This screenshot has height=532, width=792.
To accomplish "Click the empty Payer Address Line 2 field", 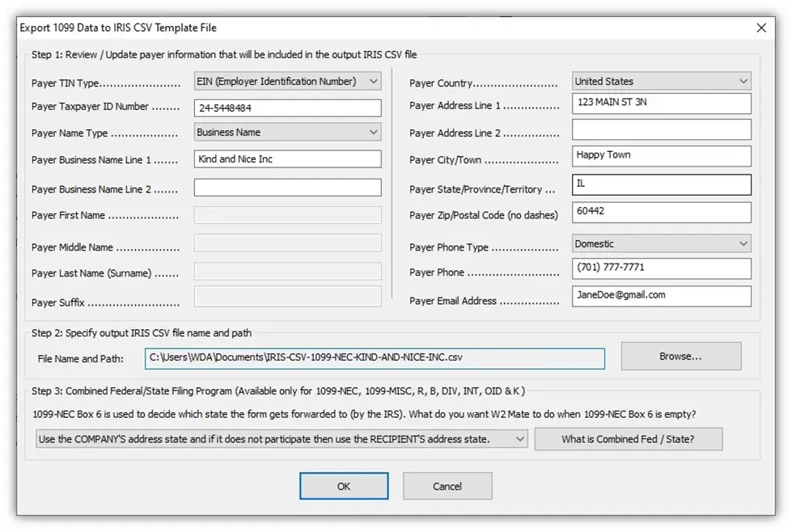I will (x=662, y=129).
